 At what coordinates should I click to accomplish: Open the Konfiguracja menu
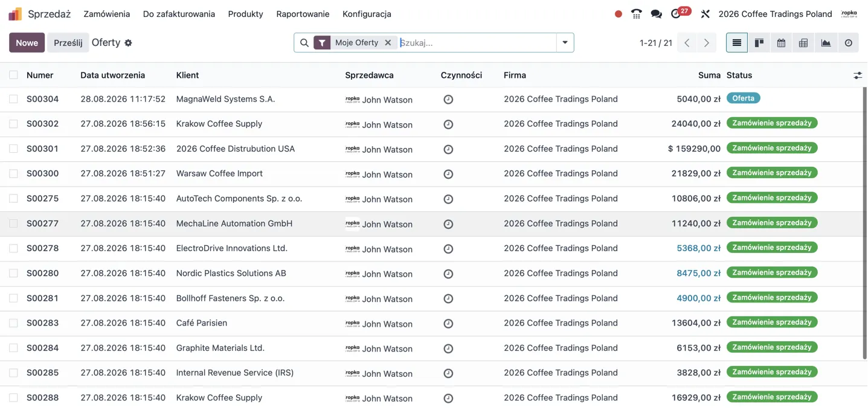[367, 14]
